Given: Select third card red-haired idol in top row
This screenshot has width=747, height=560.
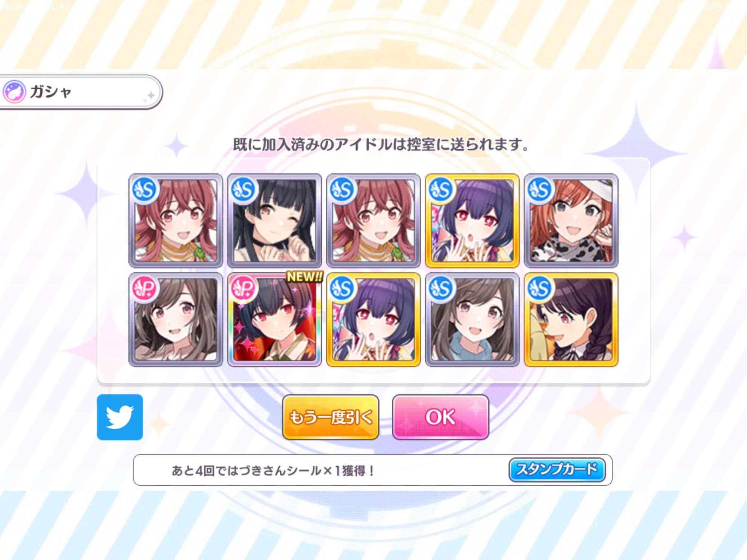Looking at the screenshot, I should [373, 221].
